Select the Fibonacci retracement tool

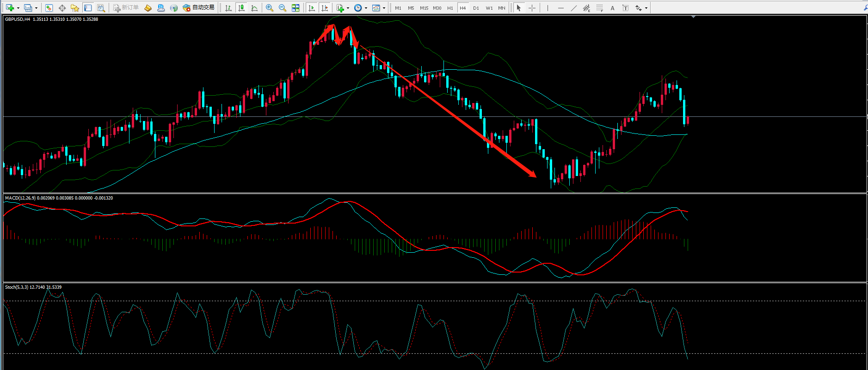click(599, 8)
